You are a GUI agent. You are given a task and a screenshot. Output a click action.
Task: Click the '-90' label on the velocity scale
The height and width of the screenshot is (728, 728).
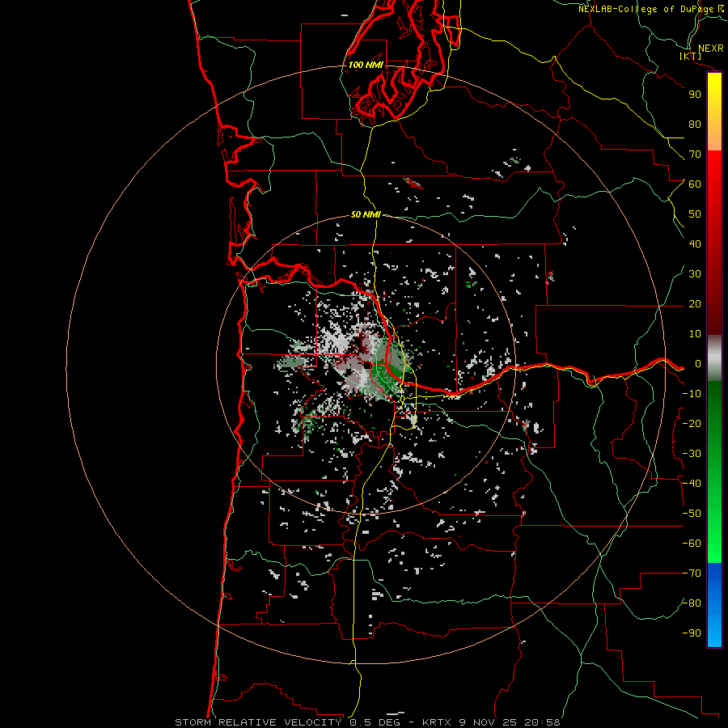[692, 633]
